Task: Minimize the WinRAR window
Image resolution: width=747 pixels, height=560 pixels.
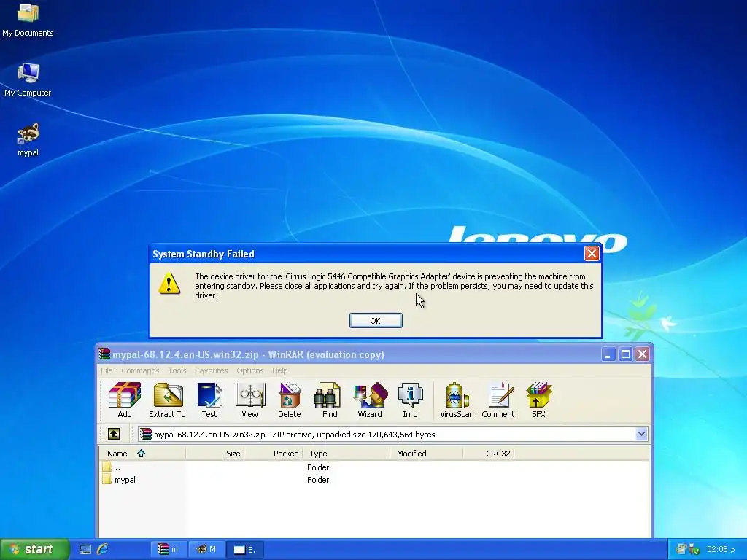Action: [x=608, y=354]
